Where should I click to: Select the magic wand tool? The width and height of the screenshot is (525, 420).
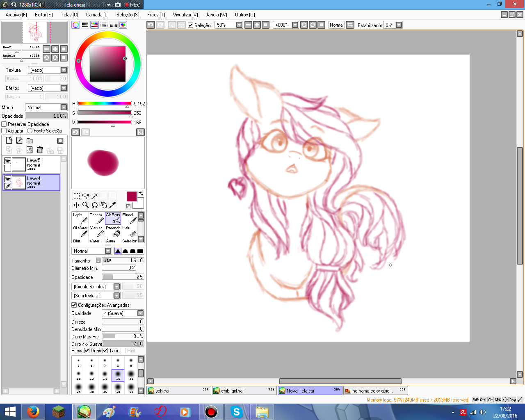(94, 196)
